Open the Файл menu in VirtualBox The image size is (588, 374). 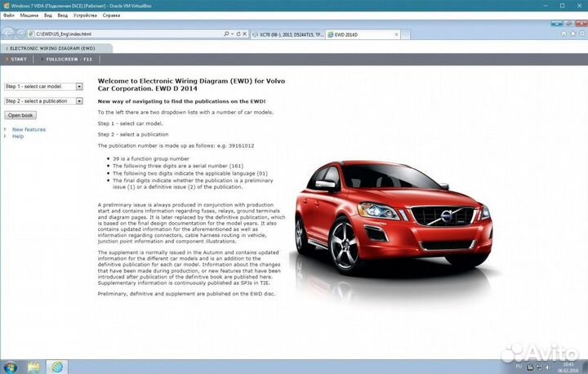(x=9, y=16)
